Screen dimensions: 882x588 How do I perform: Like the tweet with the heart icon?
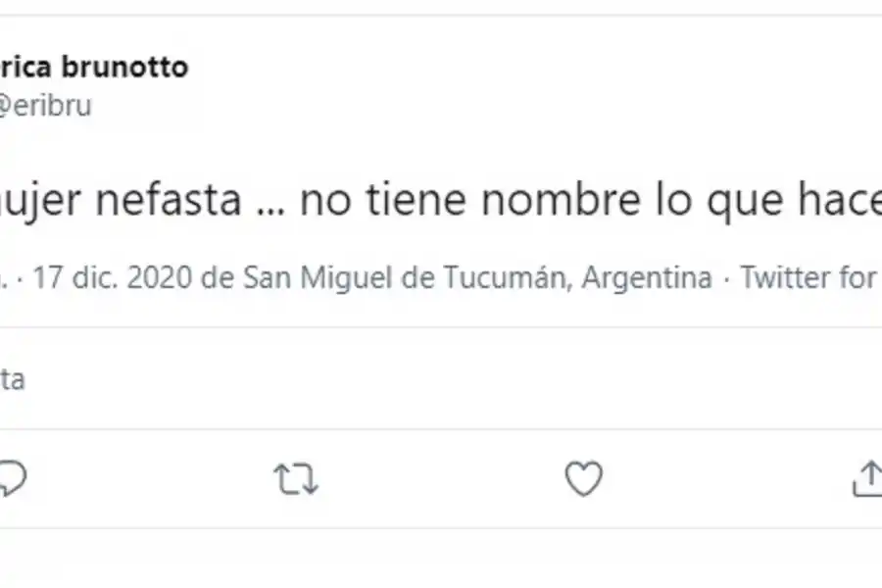[583, 479]
